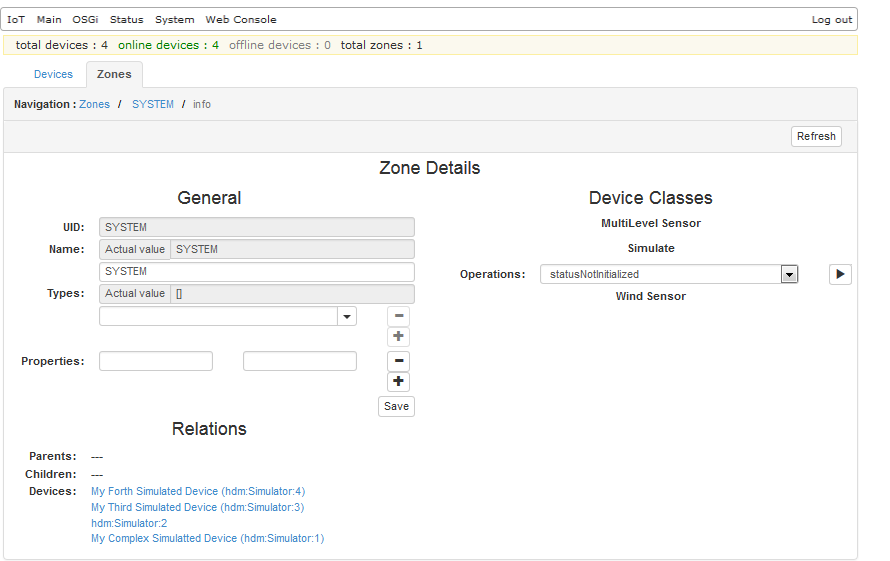Open the OSGi menu

85,20
